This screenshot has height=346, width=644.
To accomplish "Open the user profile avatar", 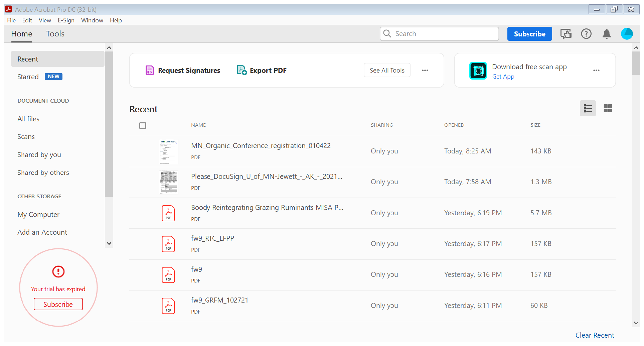I will (x=627, y=34).
